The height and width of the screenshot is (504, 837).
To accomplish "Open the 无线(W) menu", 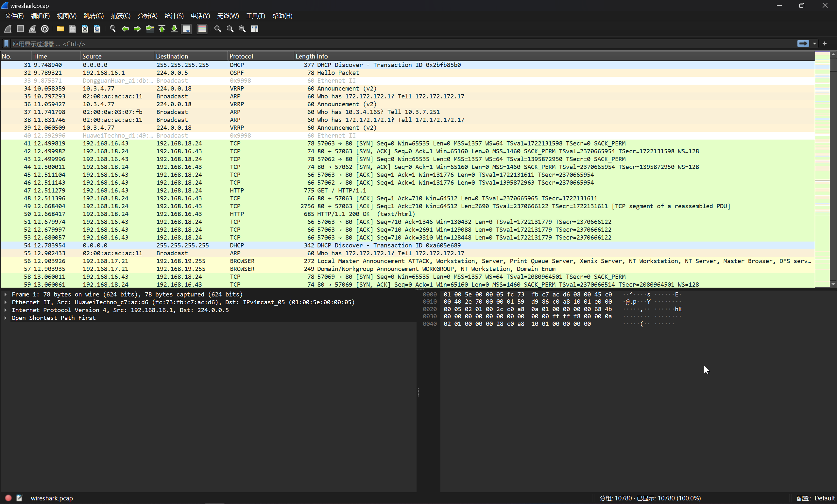I will tap(228, 16).
